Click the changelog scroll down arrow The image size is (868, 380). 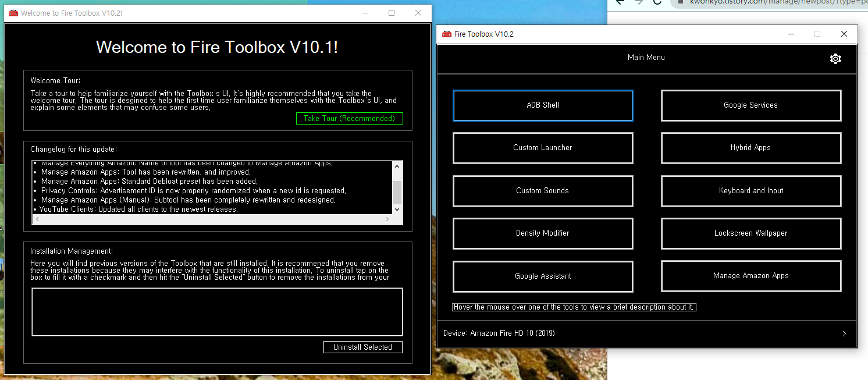click(397, 209)
